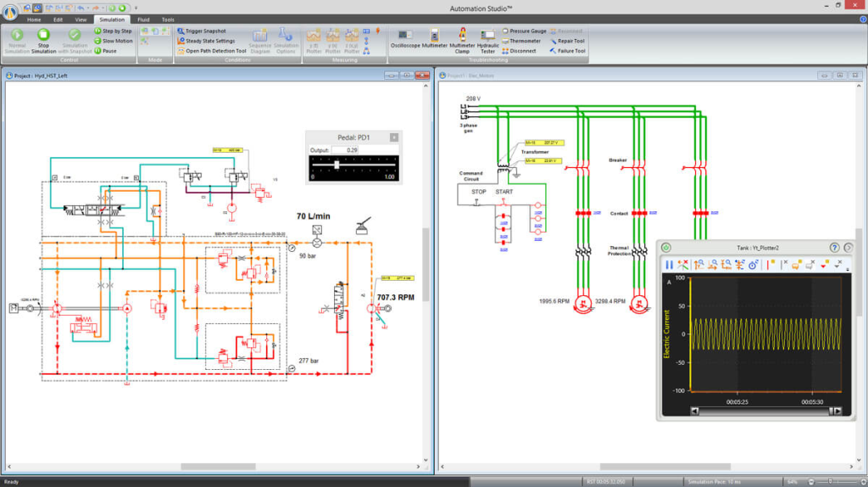Add a vertical cursor in the plotter
This screenshot has width=868, height=487.
click(x=770, y=265)
